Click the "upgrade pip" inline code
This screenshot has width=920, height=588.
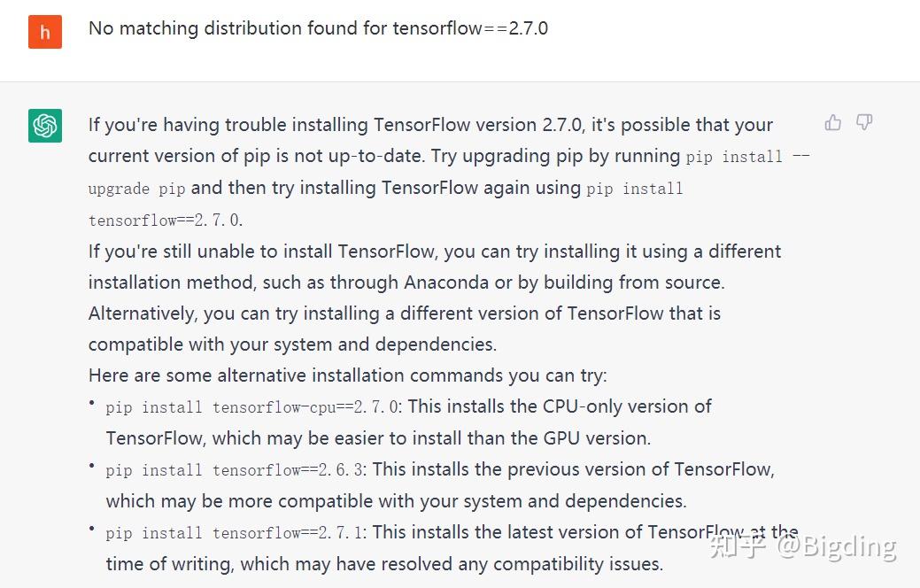tap(136, 189)
